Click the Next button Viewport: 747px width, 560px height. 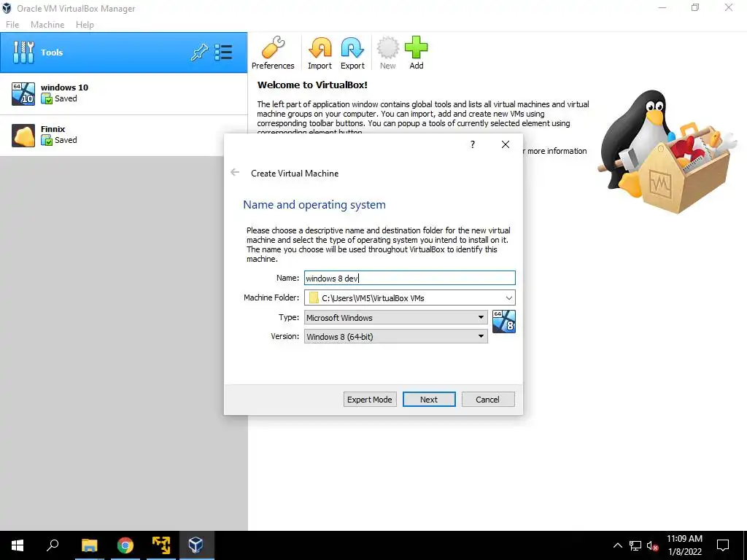[429, 400]
